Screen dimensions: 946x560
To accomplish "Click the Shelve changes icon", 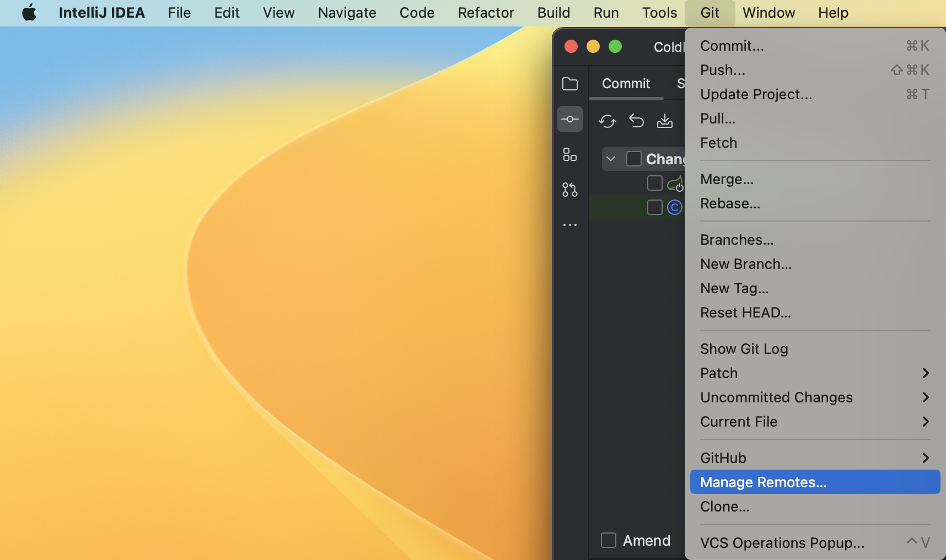I will 665,121.
